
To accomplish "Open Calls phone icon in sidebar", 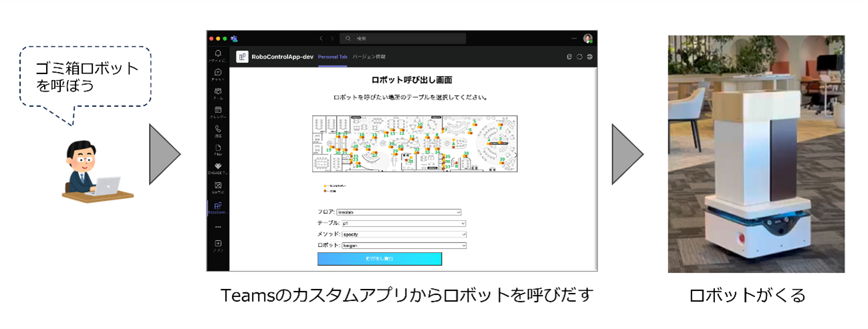I will click(218, 129).
